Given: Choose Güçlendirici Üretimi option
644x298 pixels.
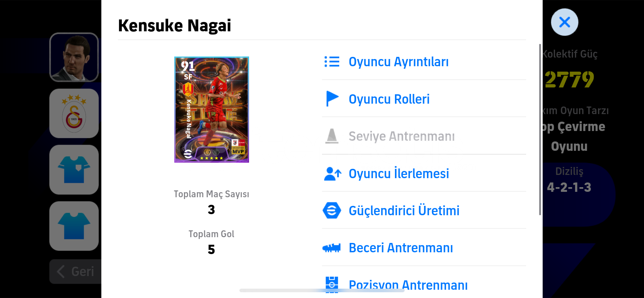Looking at the screenshot, I should click(424, 211).
